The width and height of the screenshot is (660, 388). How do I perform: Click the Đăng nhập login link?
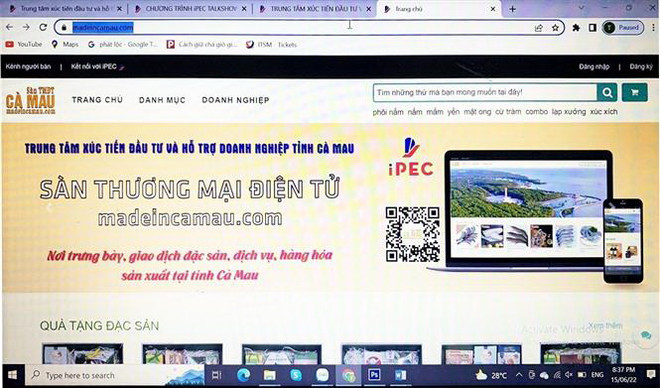[x=594, y=66]
